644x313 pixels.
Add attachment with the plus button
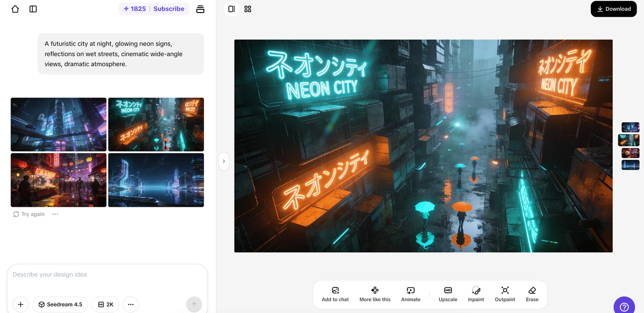(20, 304)
